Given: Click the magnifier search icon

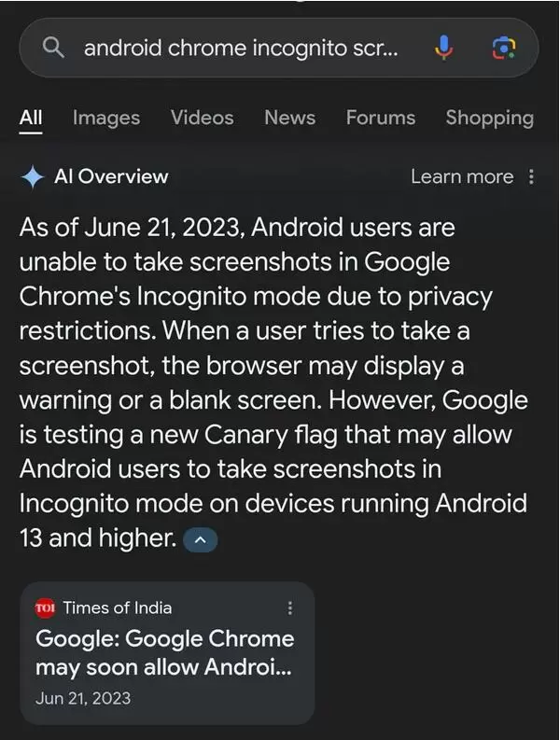Looking at the screenshot, I should (x=55, y=48).
